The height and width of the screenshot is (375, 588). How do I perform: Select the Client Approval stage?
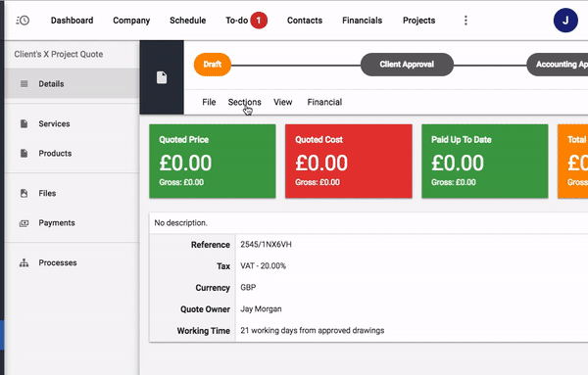click(407, 65)
